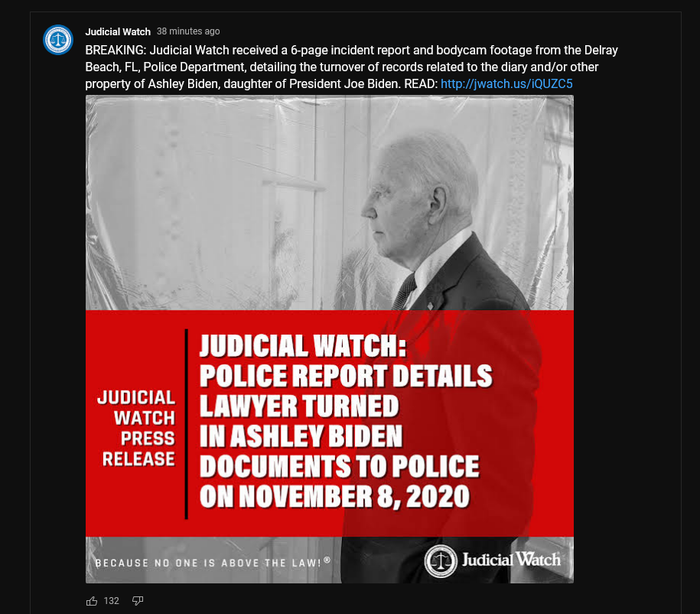
Task: Click the 'In Ashley Biden' headline line
Action: (x=301, y=436)
